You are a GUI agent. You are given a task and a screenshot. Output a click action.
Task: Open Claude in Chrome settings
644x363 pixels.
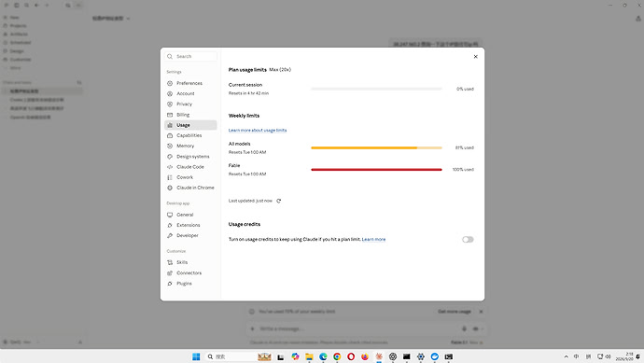click(190, 188)
